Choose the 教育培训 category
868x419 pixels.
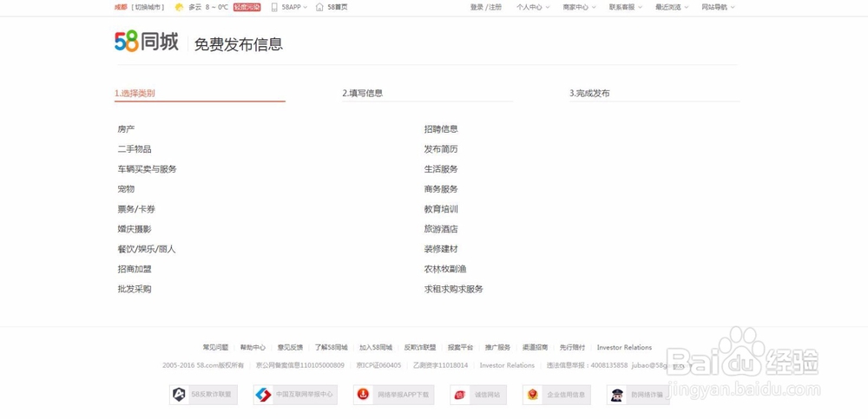point(441,209)
